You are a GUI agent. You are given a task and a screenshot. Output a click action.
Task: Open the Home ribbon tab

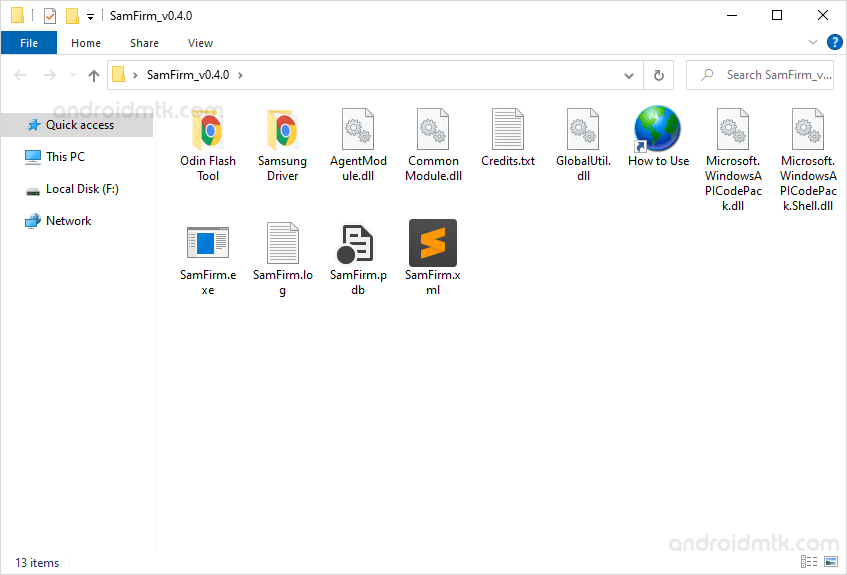pyautogui.click(x=86, y=43)
